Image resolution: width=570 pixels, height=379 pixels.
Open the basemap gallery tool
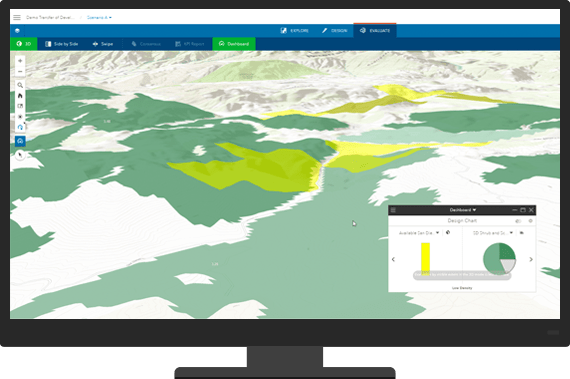pos(20,106)
